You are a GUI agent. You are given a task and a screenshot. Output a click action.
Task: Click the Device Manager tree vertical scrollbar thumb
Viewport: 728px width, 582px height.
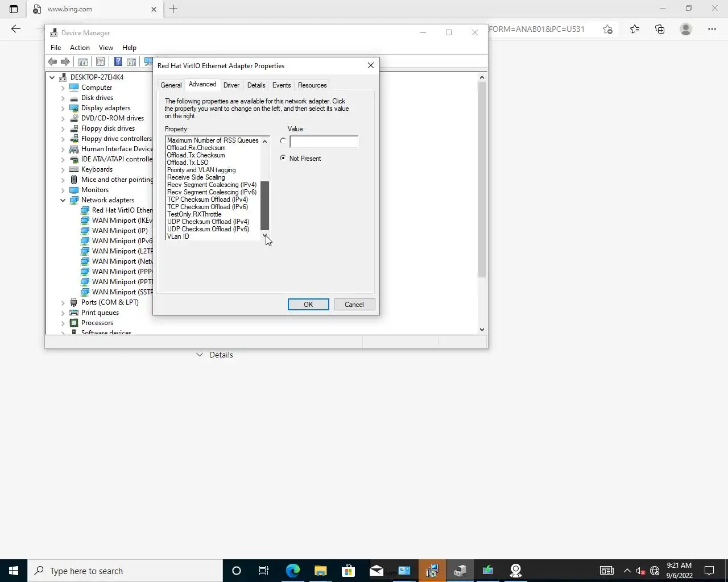pyautogui.click(x=482, y=179)
